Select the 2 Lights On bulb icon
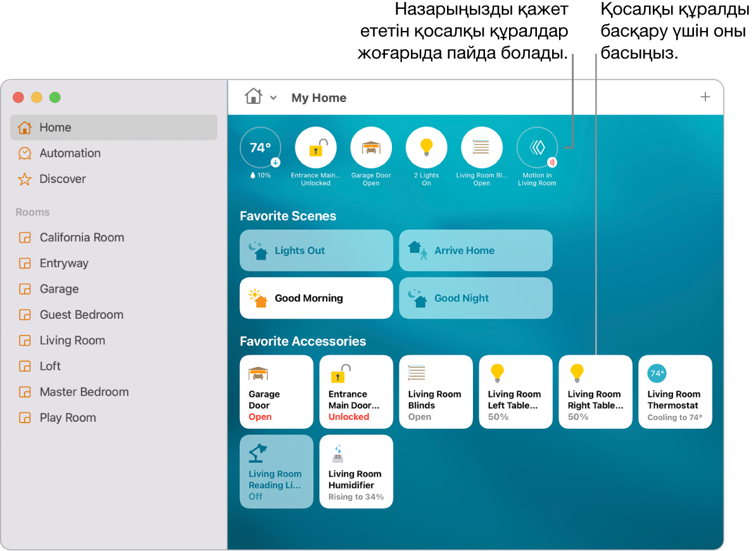 (426, 147)
